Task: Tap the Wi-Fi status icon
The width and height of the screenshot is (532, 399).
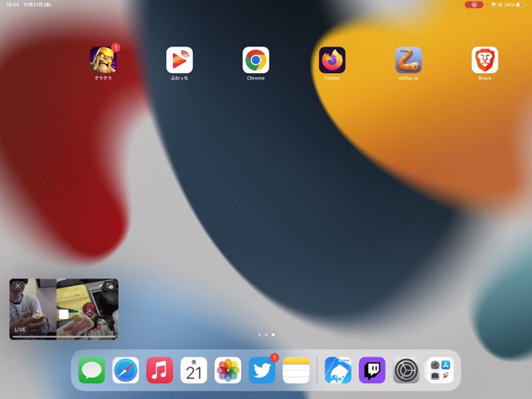Action: (x=493, y=5)
